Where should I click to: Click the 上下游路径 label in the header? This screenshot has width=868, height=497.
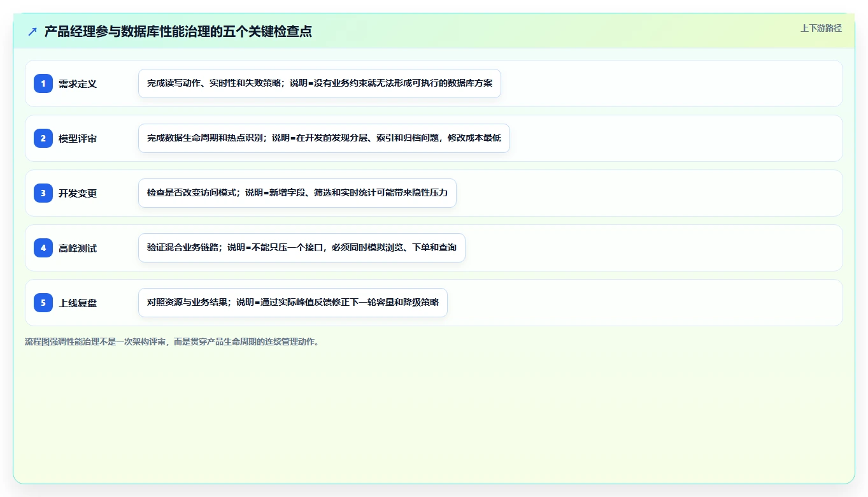tap(821, 28)
